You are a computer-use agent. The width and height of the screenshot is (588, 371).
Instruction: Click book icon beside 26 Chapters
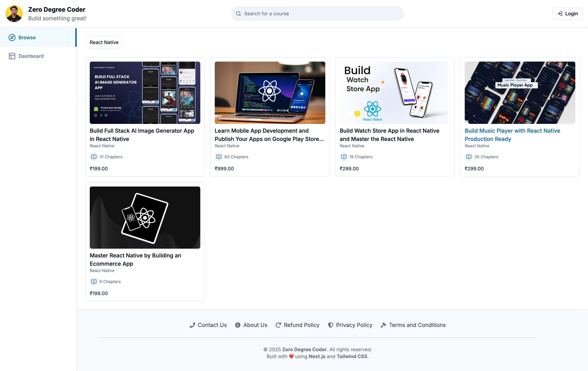click(x=469, y=157)
